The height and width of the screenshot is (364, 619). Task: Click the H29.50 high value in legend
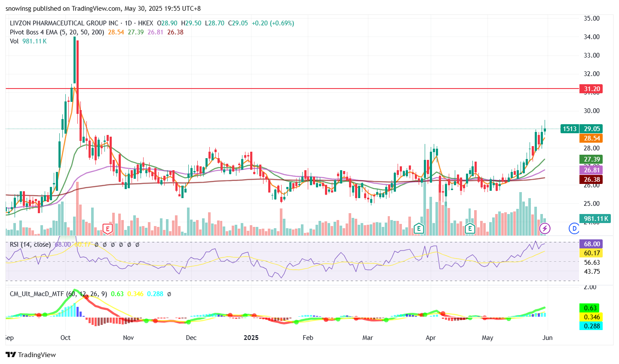point(191,23)
